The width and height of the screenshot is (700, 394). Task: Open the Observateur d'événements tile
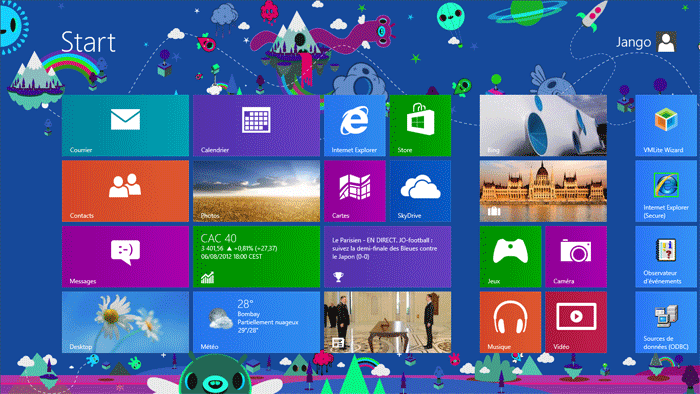click(666, 257)
